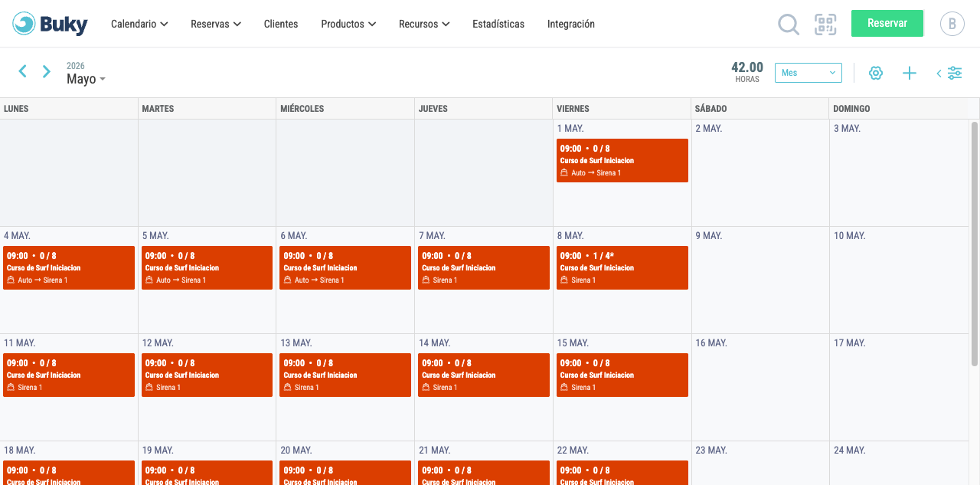Open the 7 May surf course event
The height and width of the screenshot is (485, 980).
click(x=484, y=267)
